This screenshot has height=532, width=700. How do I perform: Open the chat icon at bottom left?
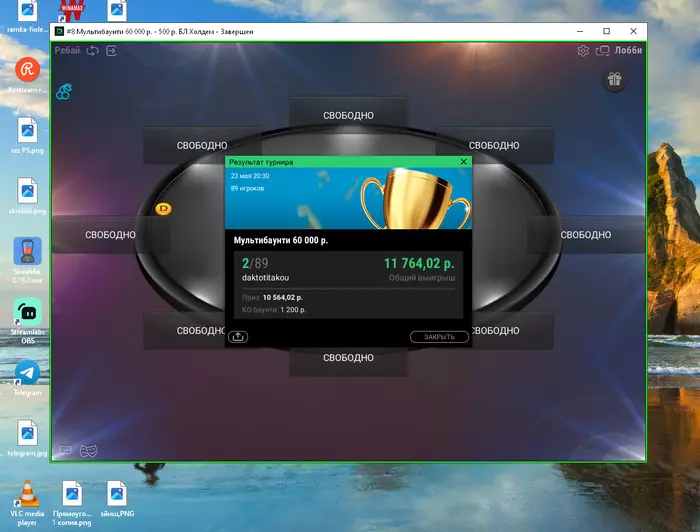pyautogui.click(x=66, y=450)
